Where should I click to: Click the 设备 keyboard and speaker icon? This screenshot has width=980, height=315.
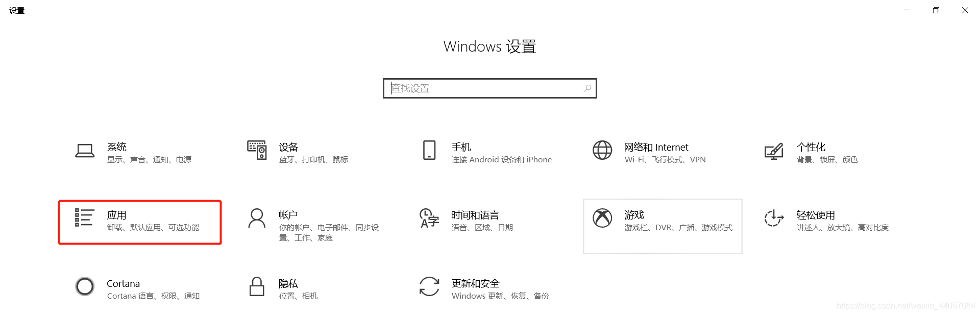(x=257, y=150)
